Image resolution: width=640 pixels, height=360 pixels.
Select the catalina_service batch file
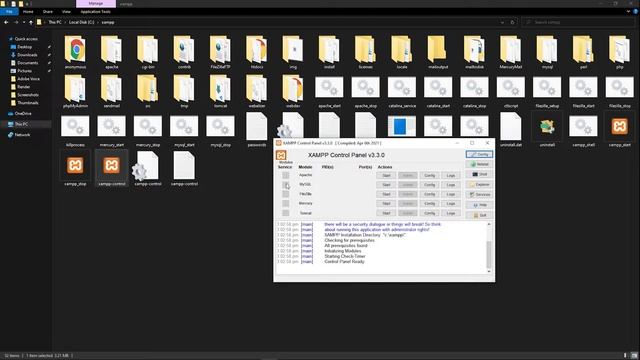coord(402,91)
